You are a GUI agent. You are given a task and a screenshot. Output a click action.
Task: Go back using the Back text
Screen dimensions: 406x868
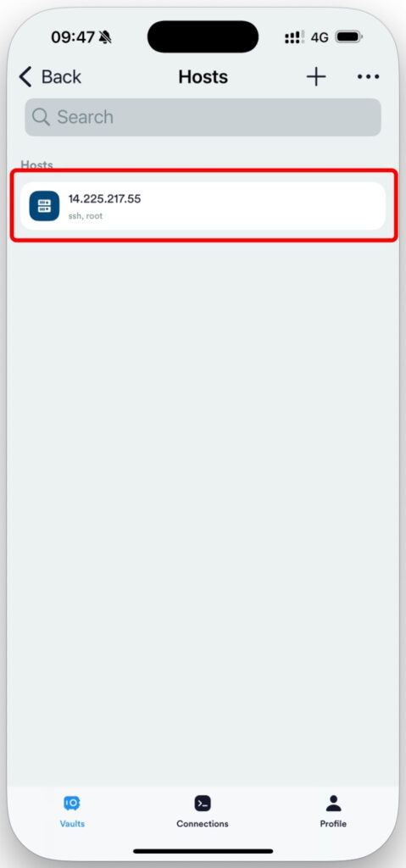point(61,77)
